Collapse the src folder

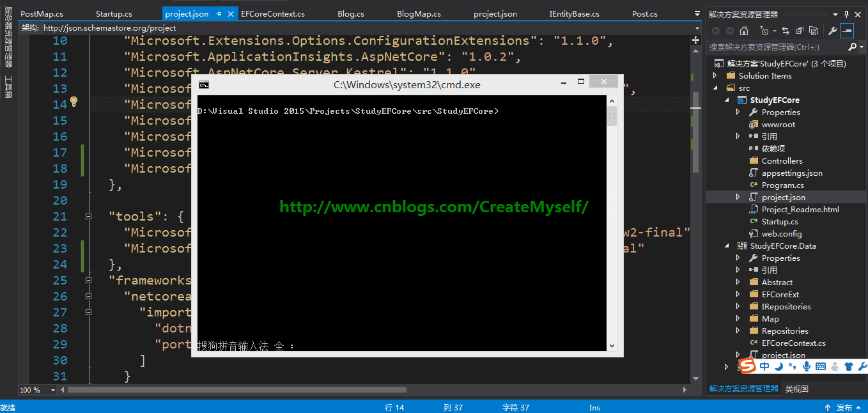click(x=716, y=88)
